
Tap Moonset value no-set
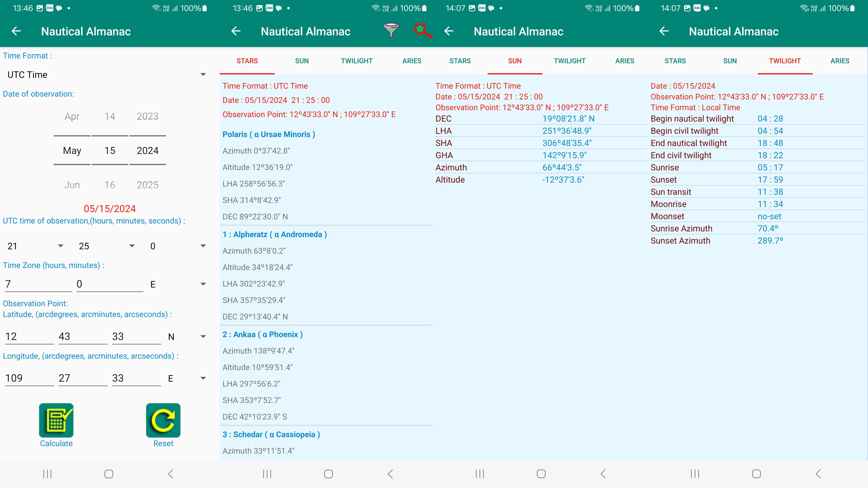(769, 217)
